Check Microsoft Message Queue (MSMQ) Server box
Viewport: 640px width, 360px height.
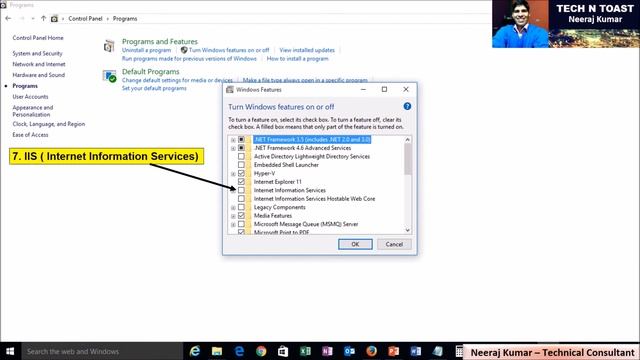[x=241, y=224]
